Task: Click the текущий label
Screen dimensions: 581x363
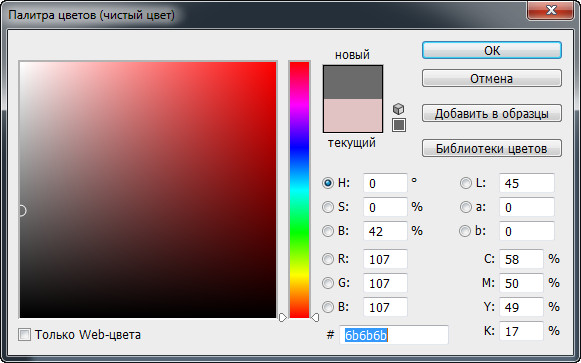Action: (352, 143)
